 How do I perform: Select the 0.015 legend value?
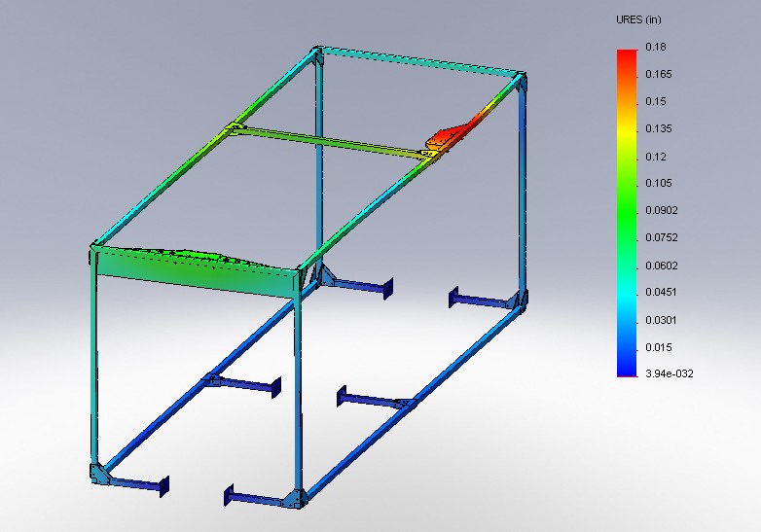[659, 347]
